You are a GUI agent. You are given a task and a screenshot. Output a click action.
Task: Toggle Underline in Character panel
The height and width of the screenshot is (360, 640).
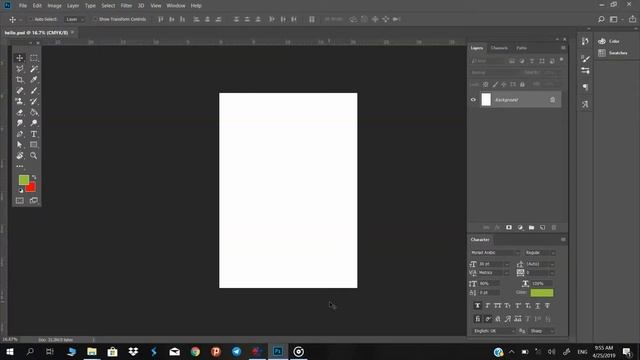538,305
